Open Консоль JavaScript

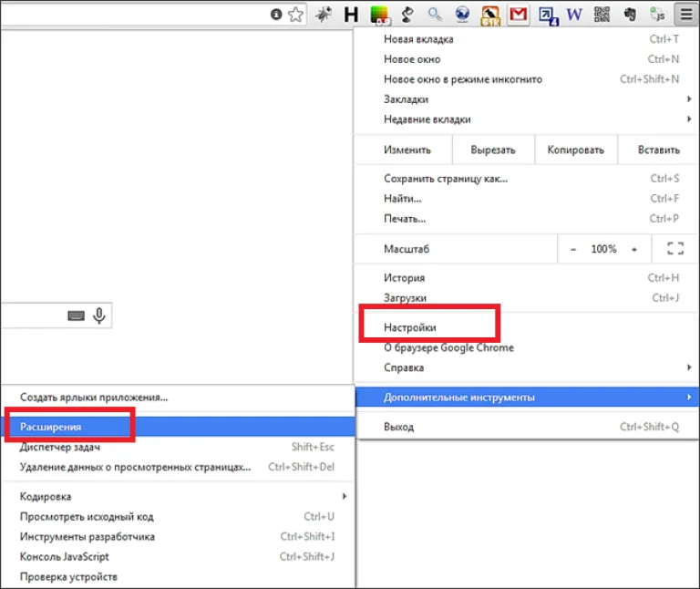[178, 557]
